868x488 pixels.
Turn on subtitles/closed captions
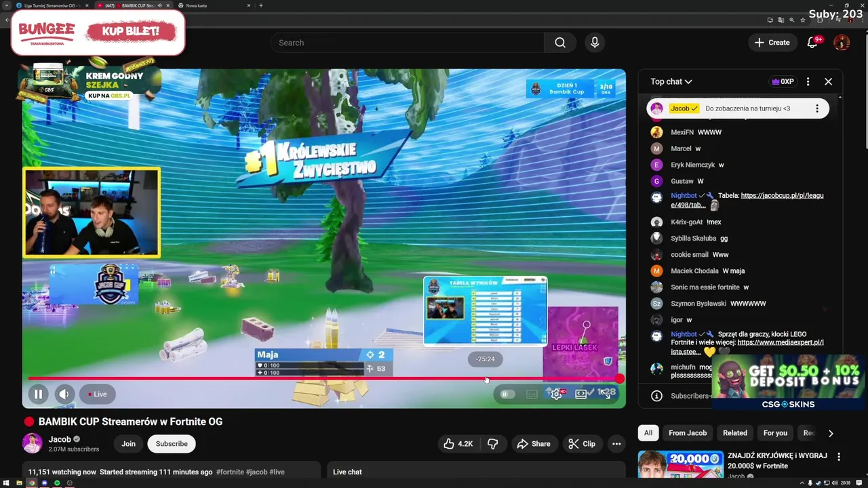click(532, 394)
